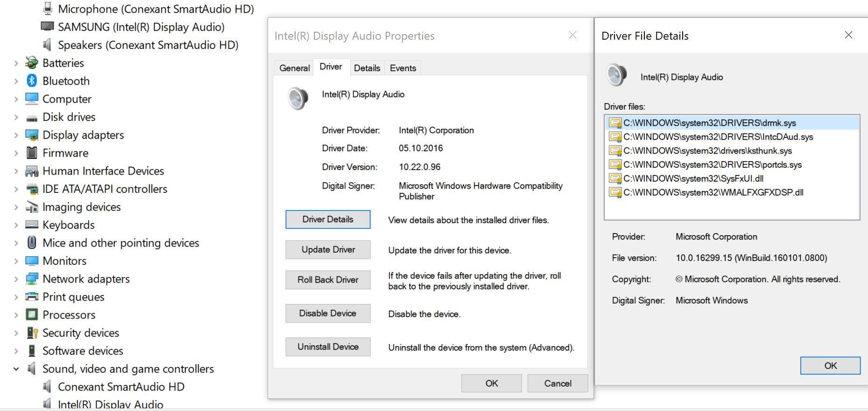
Task: Click the Network adapters icon
Action: tap(32, 279)
